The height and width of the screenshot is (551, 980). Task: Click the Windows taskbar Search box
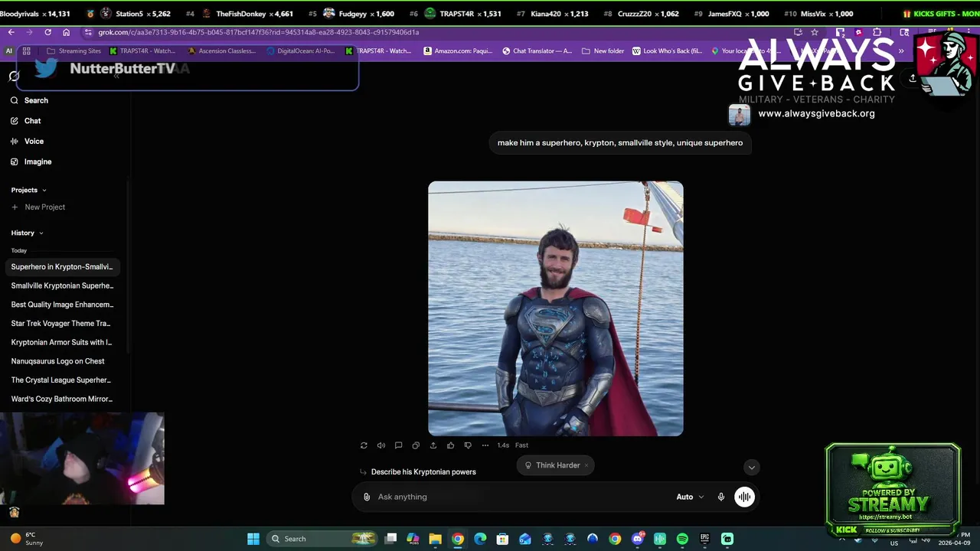(x=320, y=539)
